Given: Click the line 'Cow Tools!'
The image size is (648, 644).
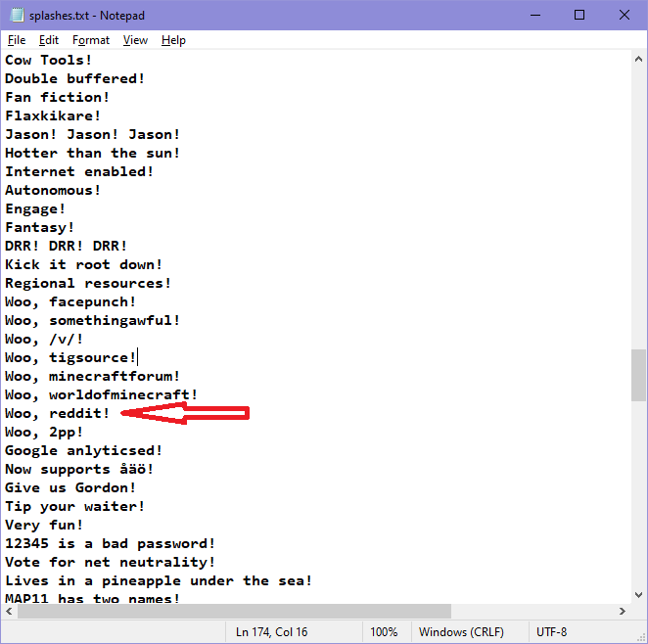Looking at the screenshot, I should tap(48, 61).
